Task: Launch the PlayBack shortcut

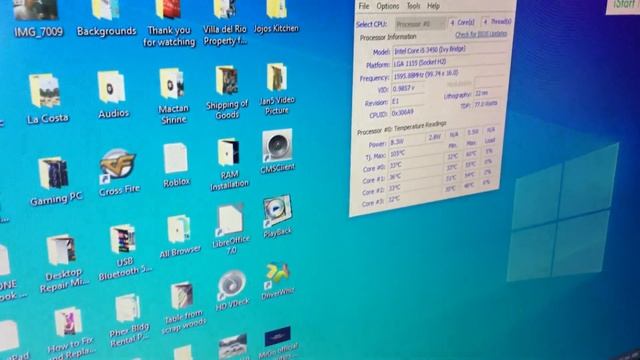Action: pyautogui.click(x=278, y=216)
